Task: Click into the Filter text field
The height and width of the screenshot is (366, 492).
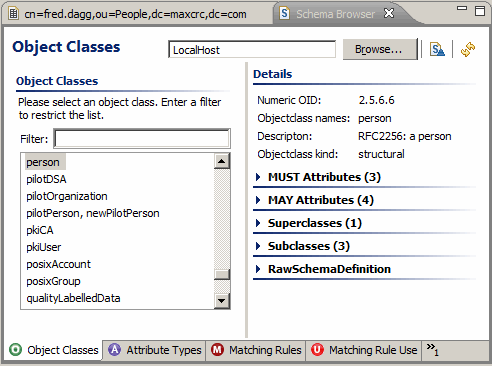Action: [142, 138]
